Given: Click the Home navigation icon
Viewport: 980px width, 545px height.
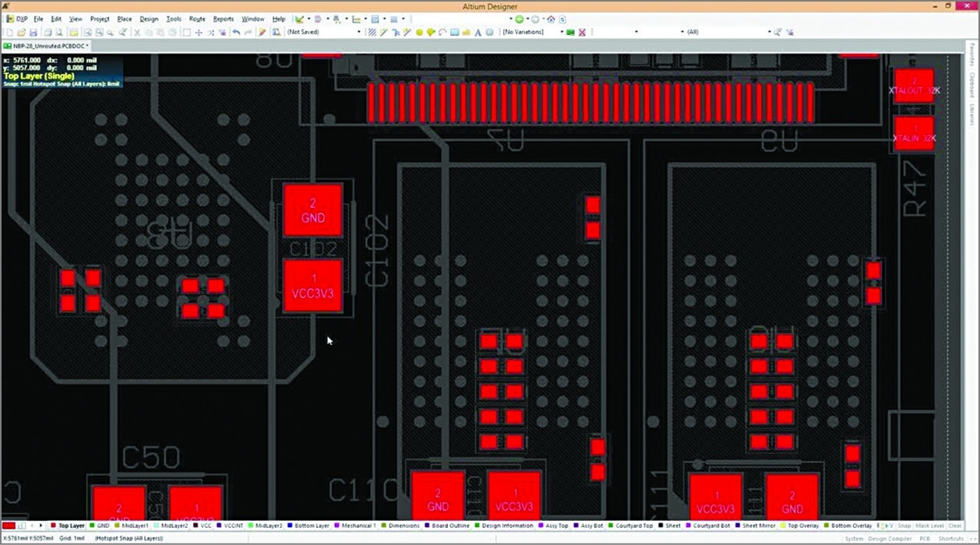Looking at the screenshot, I should pyautogui.click(x=551, y=19).
